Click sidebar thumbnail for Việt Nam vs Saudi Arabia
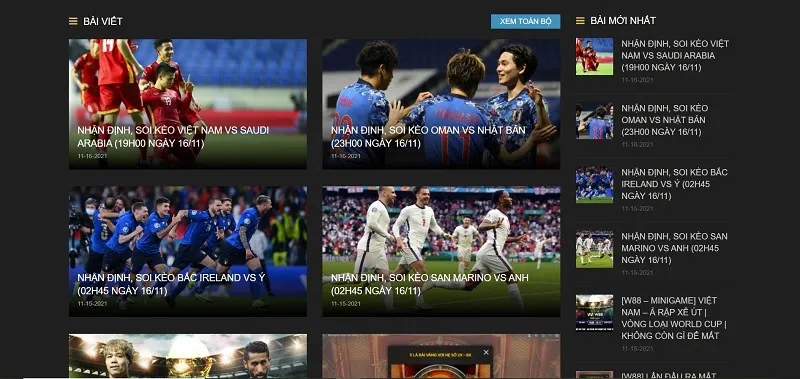 click(x=594, y=57)
